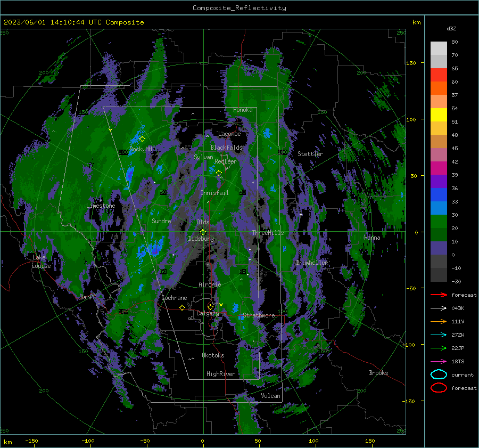Click the yellow V marker northwest of RockyMH
This screenshot has height=448, width=479.
111,130
